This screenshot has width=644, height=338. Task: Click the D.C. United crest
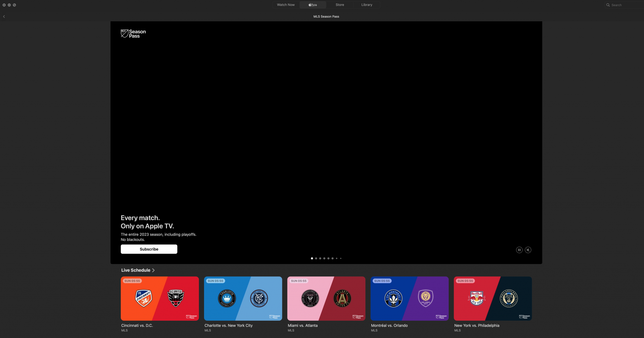tap(176, 298)
